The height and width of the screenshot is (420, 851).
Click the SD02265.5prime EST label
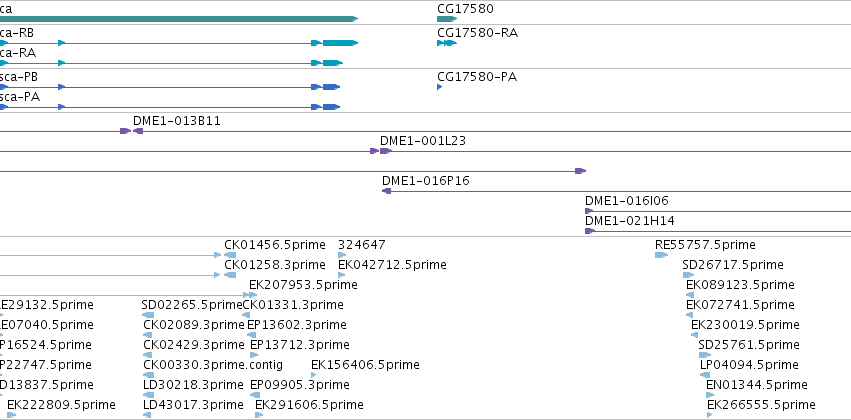(192, 304)
